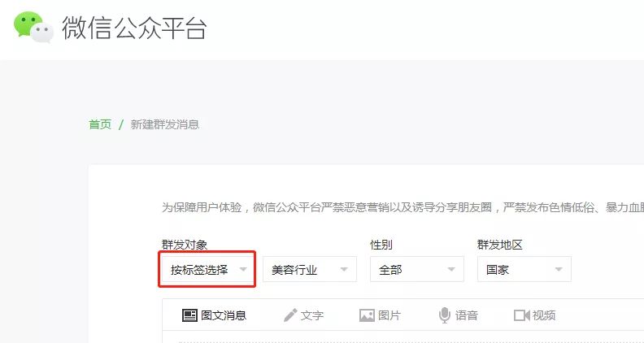Click the pencil icon for 文字

[x=290, y=315]
